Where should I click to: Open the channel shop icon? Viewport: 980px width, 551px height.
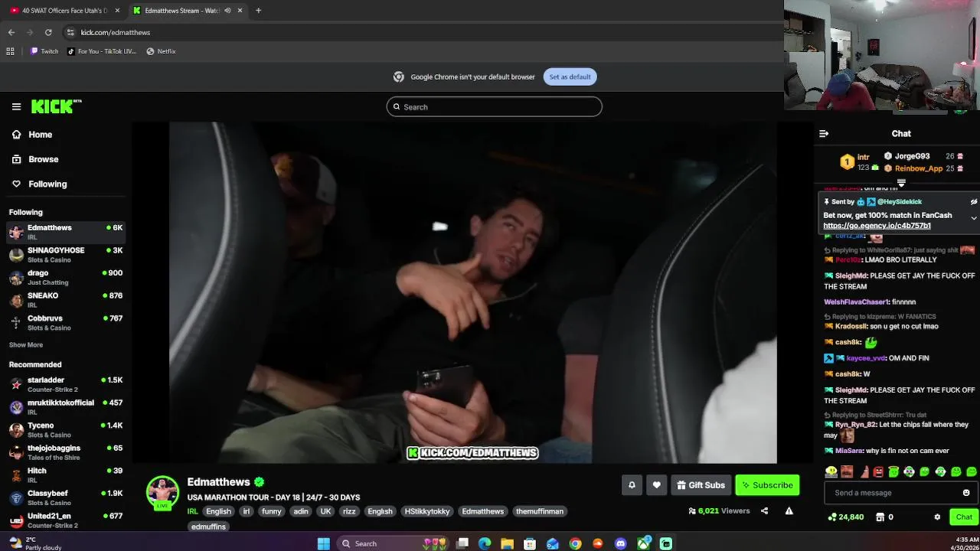pyautogui.click(x=880, y=517)
